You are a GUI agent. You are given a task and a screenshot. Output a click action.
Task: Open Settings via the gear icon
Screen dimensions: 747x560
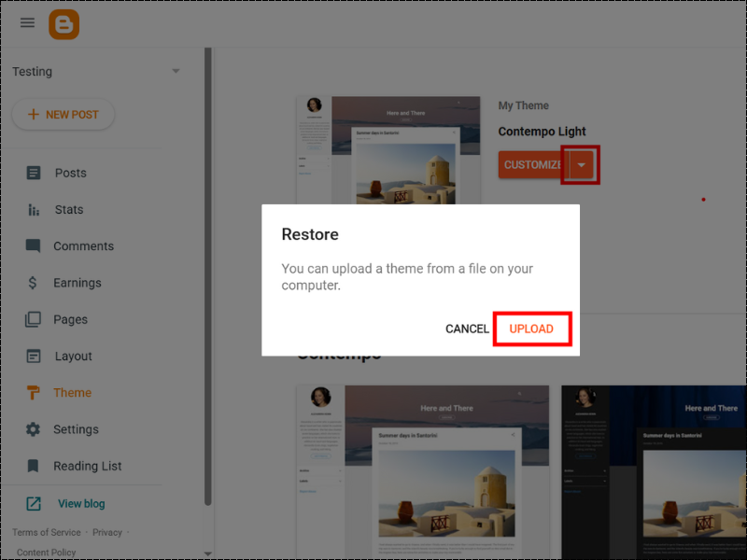[35, 429]
